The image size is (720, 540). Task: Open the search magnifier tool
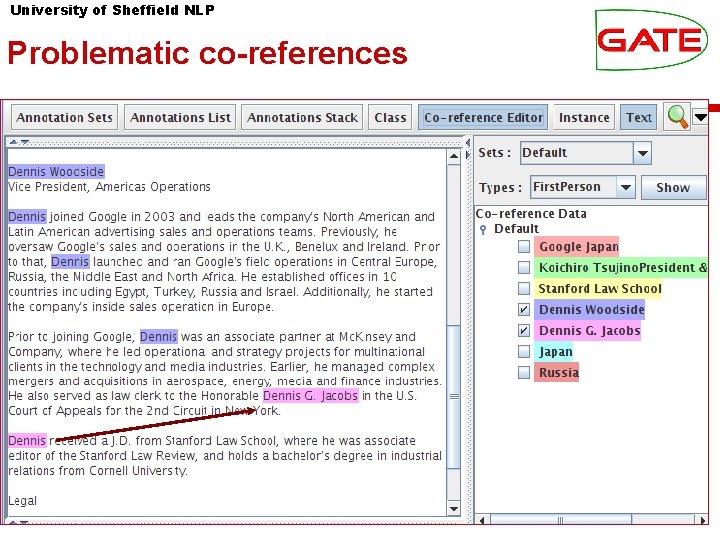(677, 117)
